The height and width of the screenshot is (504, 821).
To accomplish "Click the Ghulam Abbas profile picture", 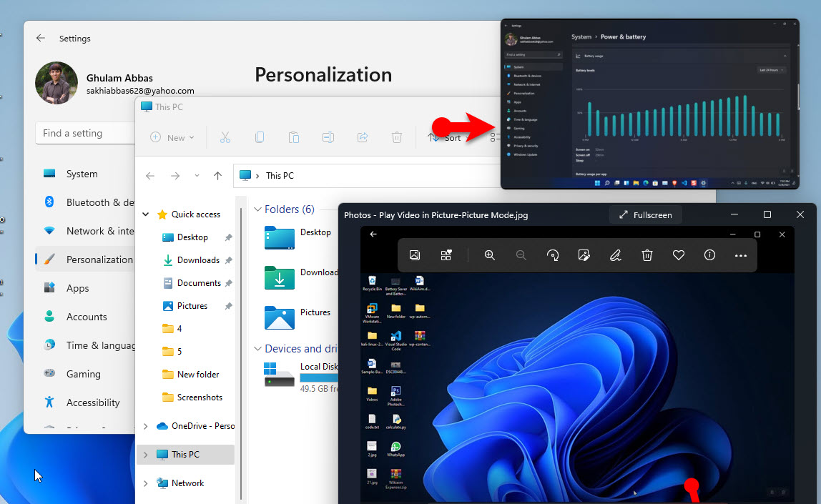I will pos(56,83).
